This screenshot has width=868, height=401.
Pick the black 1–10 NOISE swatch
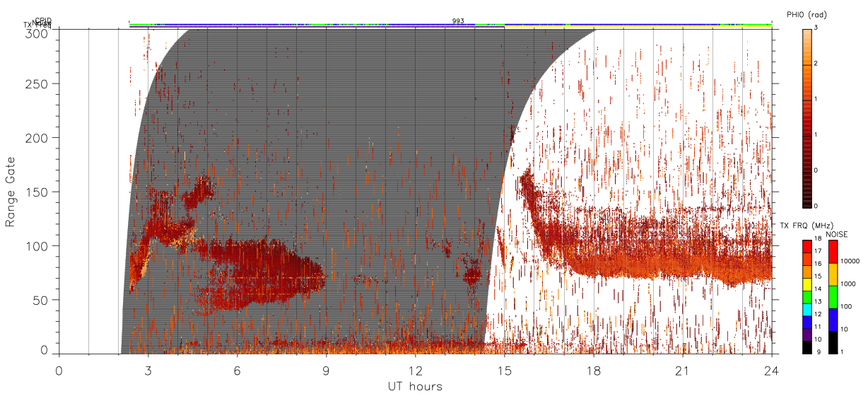pos(832,342)
